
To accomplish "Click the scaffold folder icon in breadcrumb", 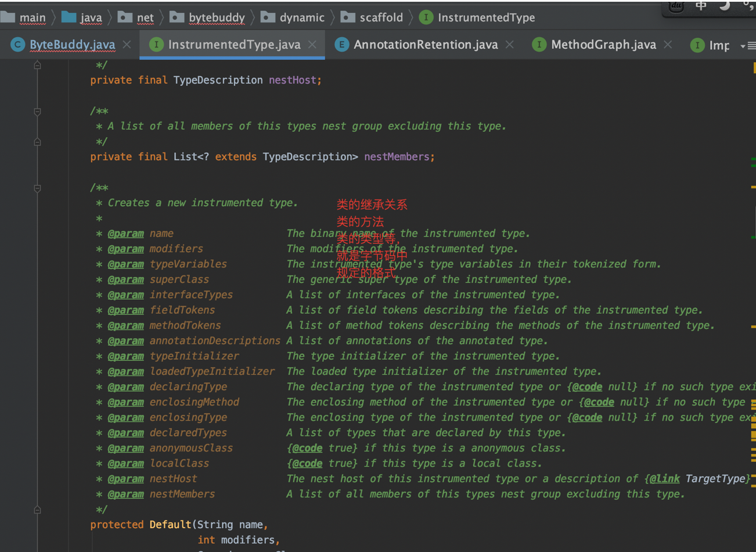I will click(x=347, y=17).
